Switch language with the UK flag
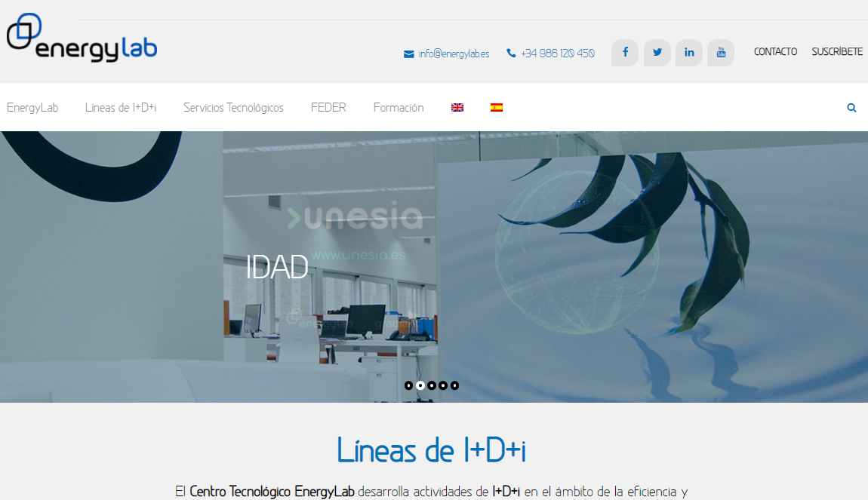This screenshot has width=868, height=500. [457, 108]
